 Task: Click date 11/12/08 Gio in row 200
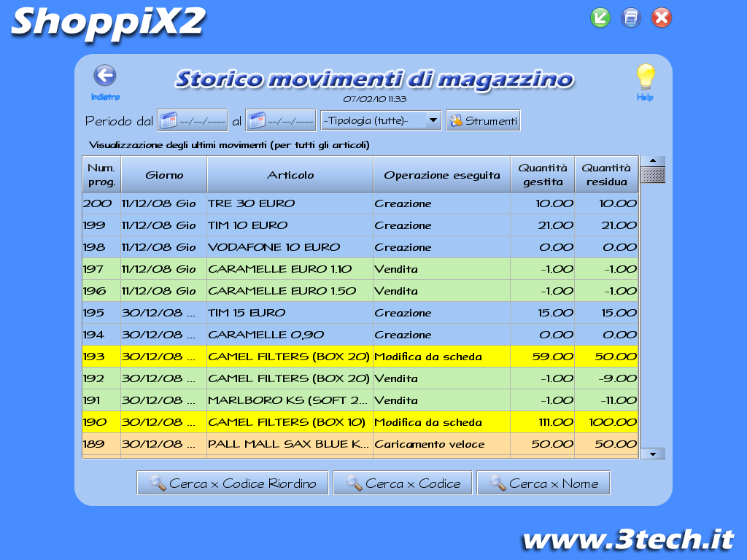pos(164,203)
